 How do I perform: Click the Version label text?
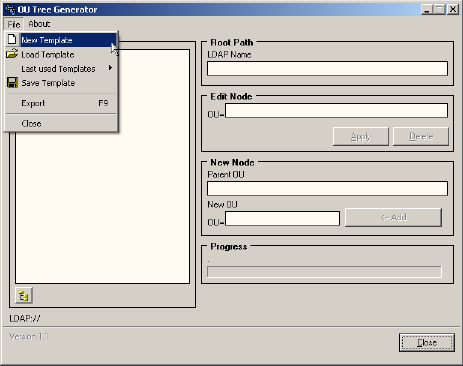(x=29, y=337)
